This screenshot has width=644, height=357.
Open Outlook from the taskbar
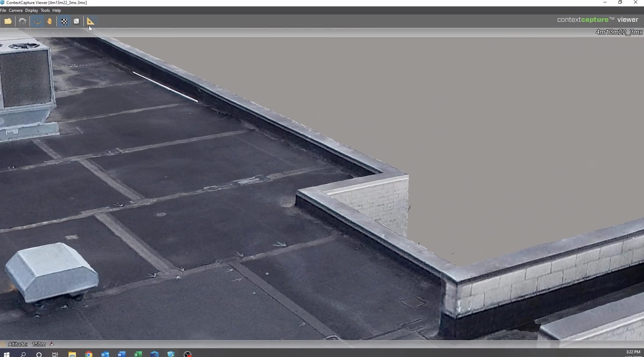coord(105,354)
